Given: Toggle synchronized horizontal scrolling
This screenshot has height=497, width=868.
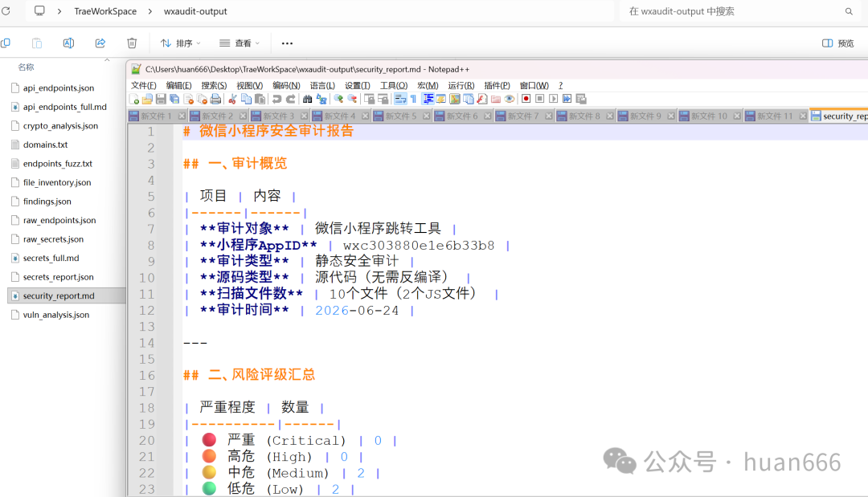Looking at the screenshot, I should click(383, 99).
